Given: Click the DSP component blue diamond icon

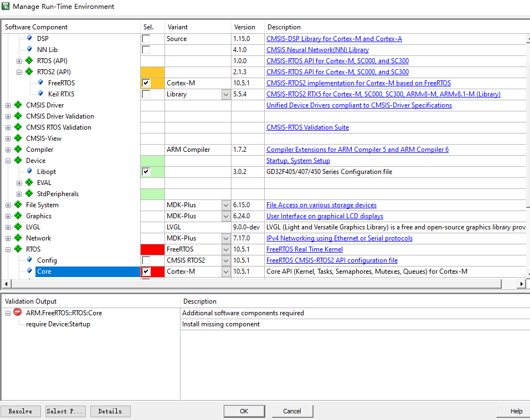Looking at the screenshot, I should pyautogui.click(x=30, y=38).
